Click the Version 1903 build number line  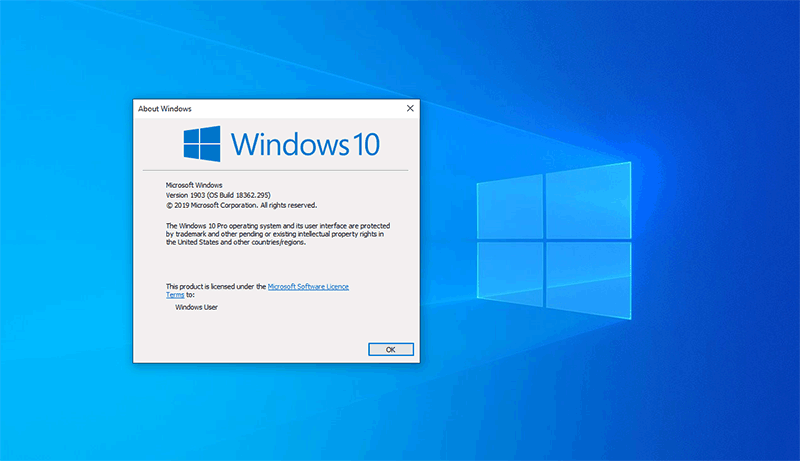click(218, 195)
